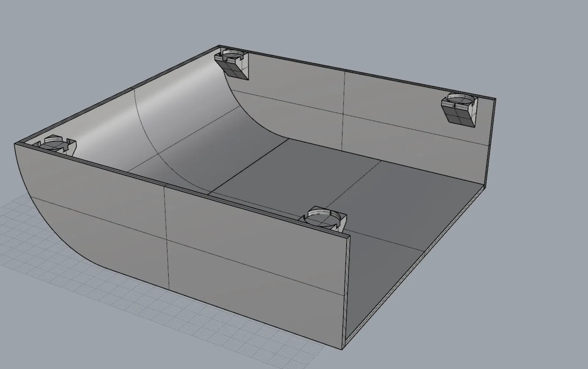Select the mounting boss in the far back corner
Screen dimensions: 588x369
point(232,64)
